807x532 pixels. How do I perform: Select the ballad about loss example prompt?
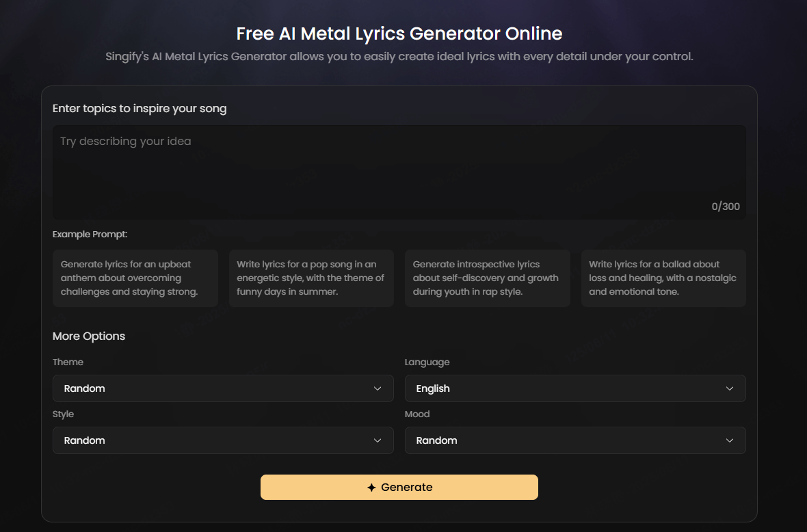[663, 278]
